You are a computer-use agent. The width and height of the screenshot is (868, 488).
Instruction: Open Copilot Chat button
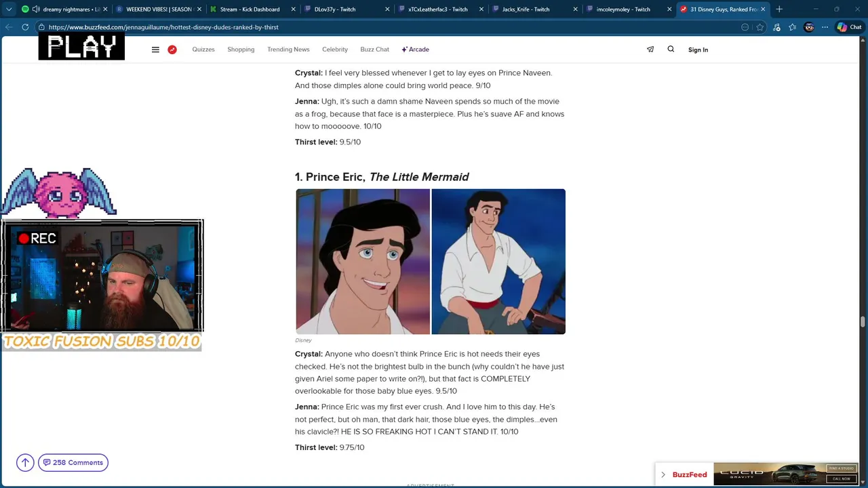coord(849,27)
